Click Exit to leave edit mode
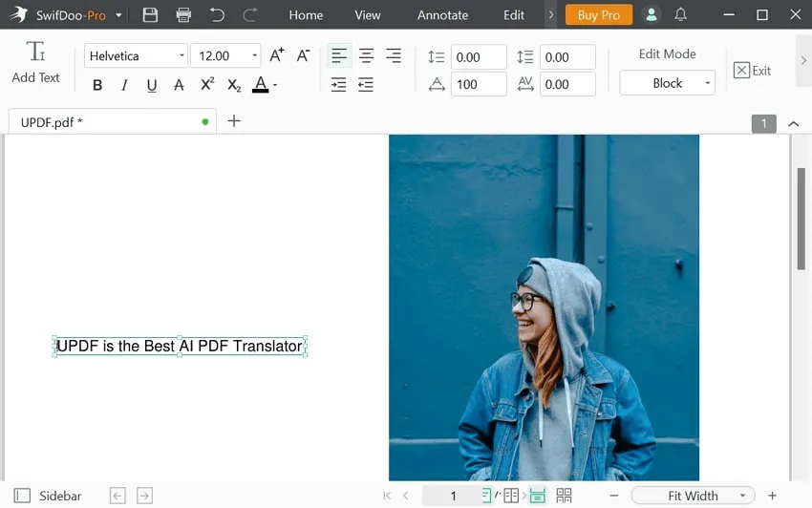 click(x=752, y=70)
